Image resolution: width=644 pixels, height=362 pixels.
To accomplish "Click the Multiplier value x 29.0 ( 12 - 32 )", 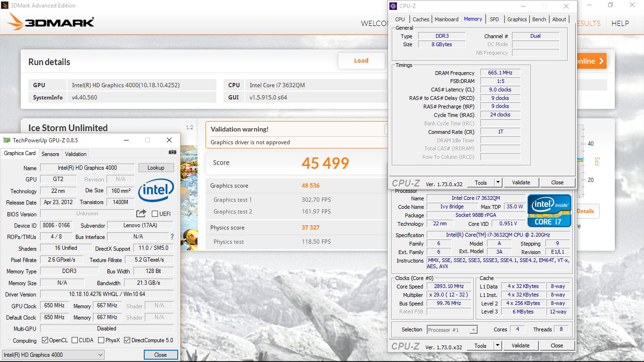I will click(x=449, y=295).
